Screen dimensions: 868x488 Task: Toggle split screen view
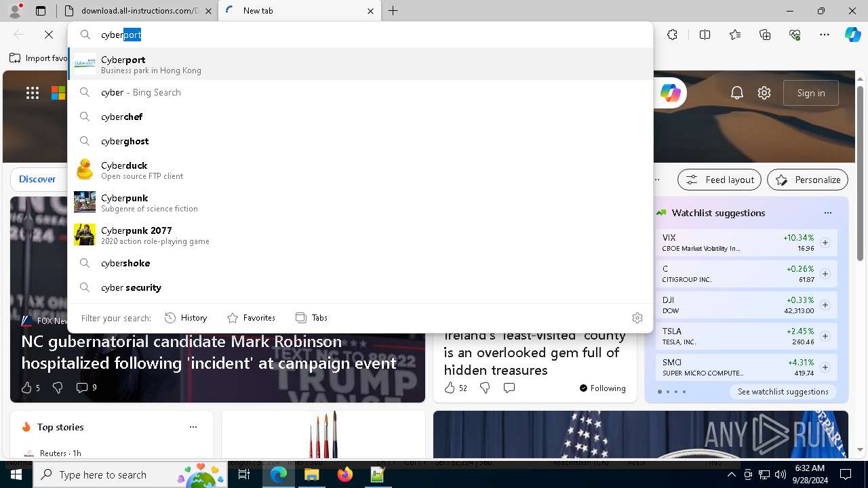click(x=705, y=35)
